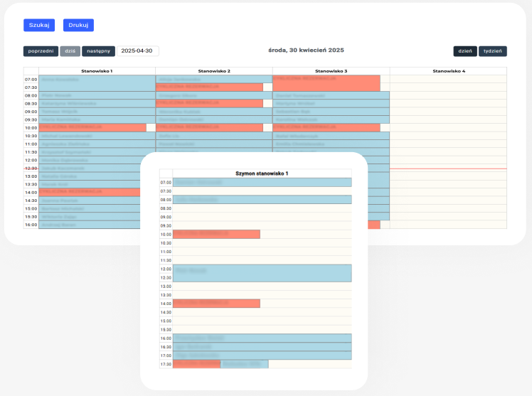The width and height of the screenshot is (532, 396).
Task: Go to previous day with poprzedni
Action: pos(41,51)
